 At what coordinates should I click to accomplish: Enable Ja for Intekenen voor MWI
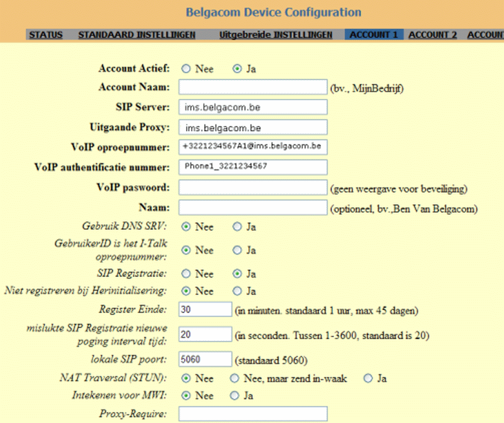click(x=234, y=396)
